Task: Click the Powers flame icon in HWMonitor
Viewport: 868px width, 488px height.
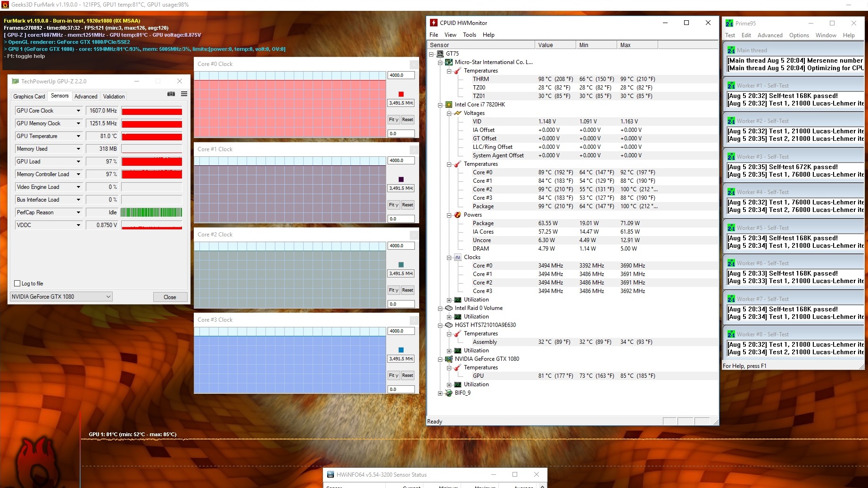Action: pyautogui.click(x=458, y=215)
